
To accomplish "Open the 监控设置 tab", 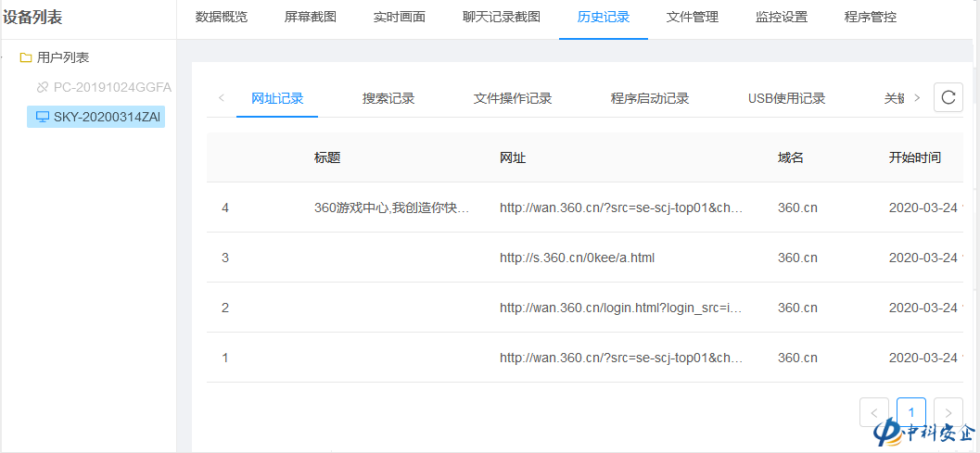I will tap(782, 18).
